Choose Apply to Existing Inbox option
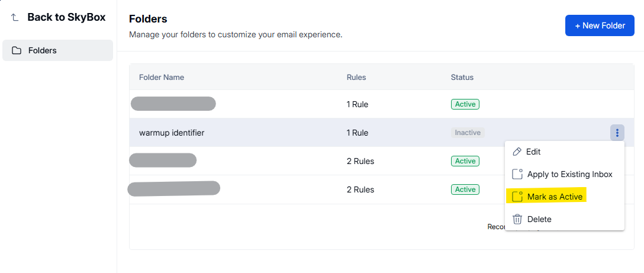 coord(569,174)
